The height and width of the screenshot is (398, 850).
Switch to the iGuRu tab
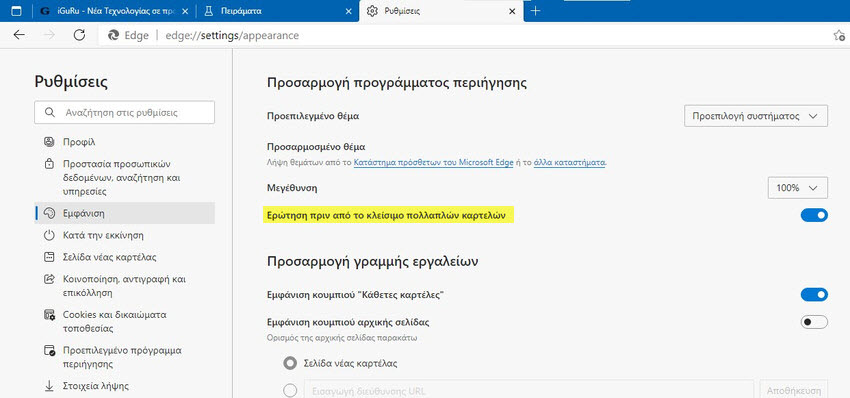pos(111,11)
